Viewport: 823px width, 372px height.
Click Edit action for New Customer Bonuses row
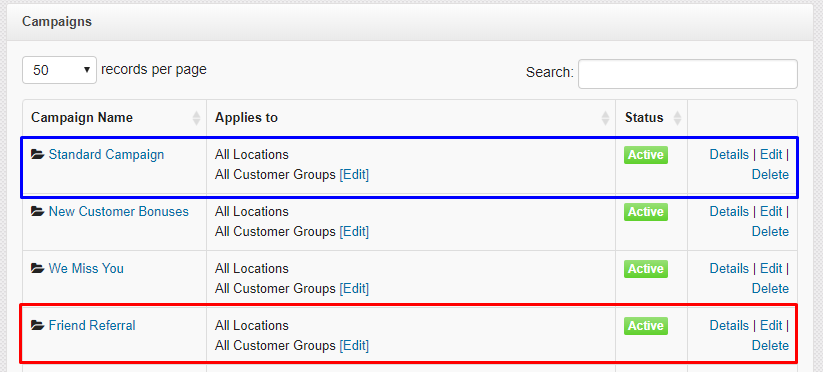point(771,211)
